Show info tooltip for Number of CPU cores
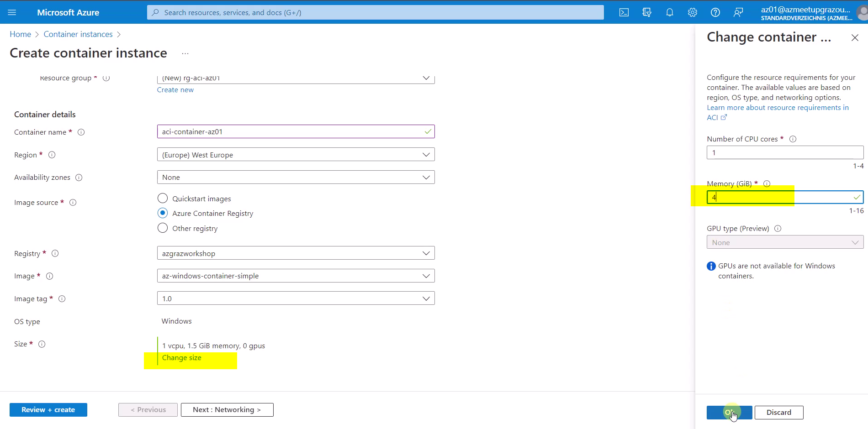This screenshot has width=868, height=429. [793, 139]
